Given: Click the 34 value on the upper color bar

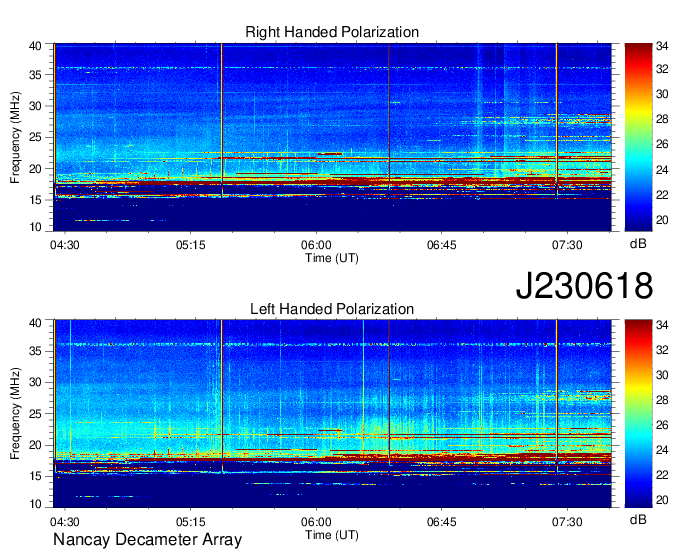Looking at the screenshot, I should 662,46.
